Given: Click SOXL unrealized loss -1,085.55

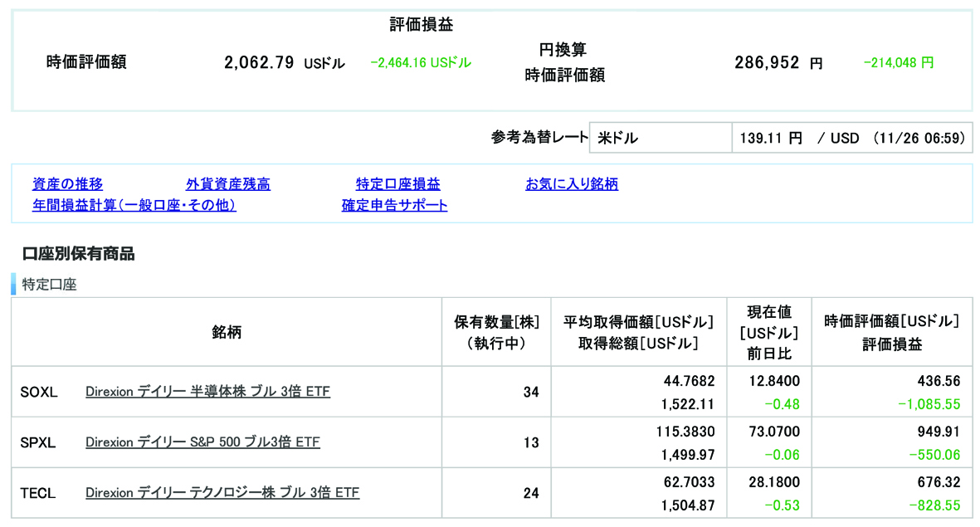Looking at the screenshot, I should [929, 404].
